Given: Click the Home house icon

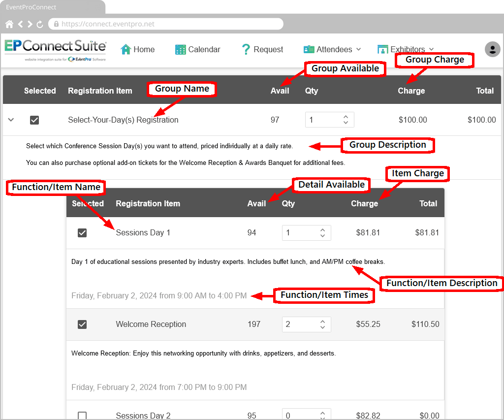Looking at the screenshot, I should coord(126,49).
